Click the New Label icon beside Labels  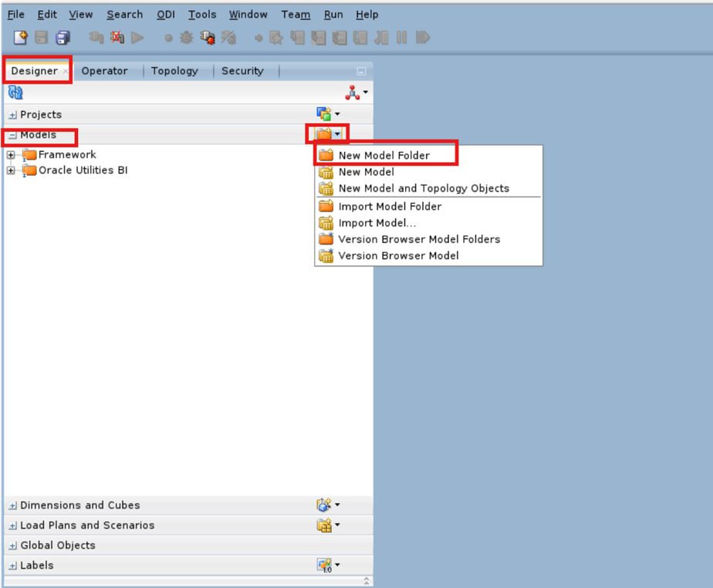pyautogui.click(x=325, y=565)
